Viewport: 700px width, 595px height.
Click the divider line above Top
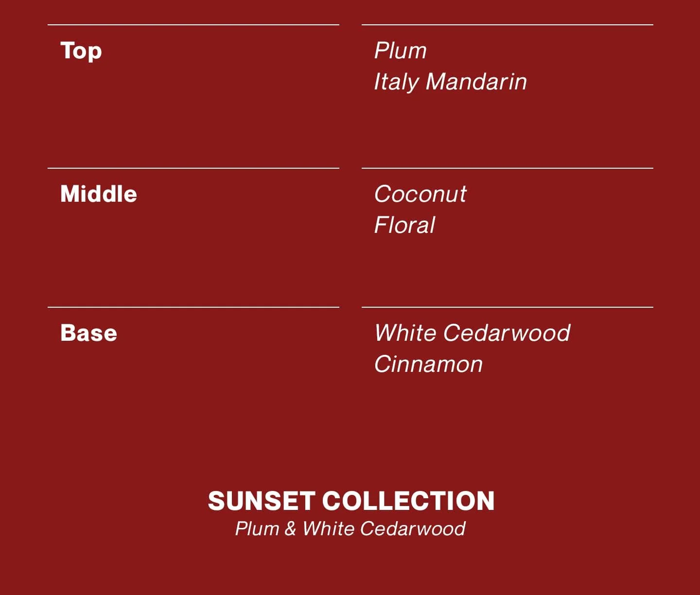(x=193, y=24)
